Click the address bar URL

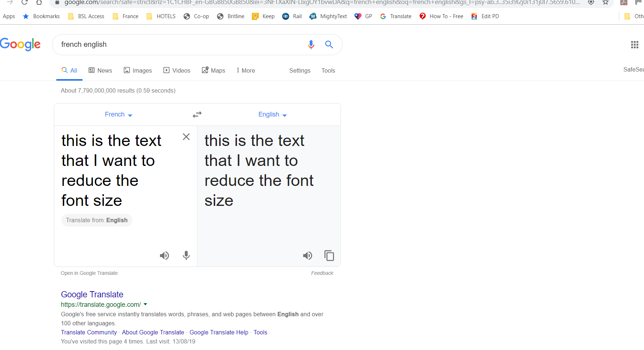tap(322, 3)
